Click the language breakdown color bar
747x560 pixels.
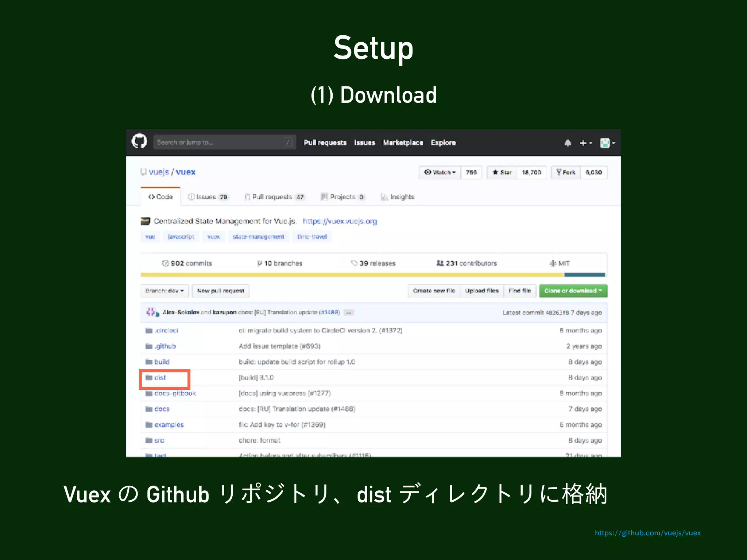373,275
